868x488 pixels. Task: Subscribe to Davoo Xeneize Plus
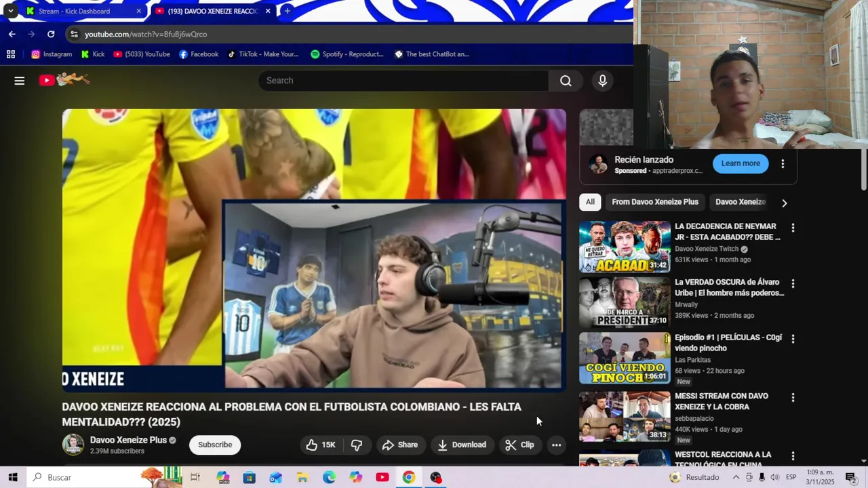tap(215, 445)
